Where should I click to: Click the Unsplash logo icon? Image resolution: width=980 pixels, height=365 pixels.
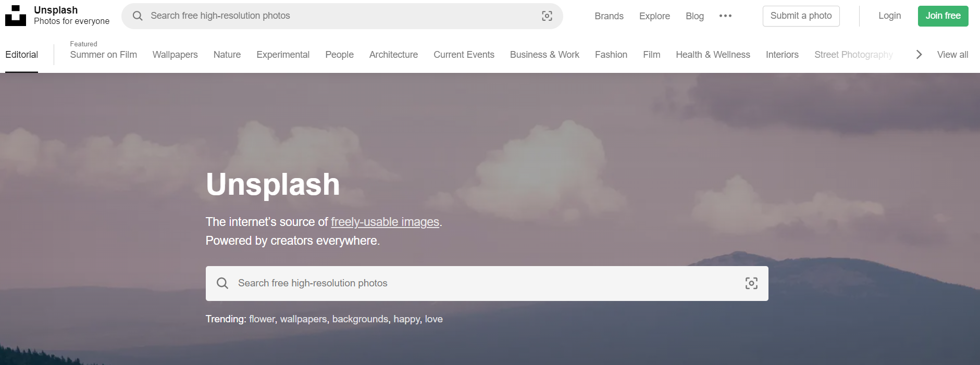tap(16, 16)
